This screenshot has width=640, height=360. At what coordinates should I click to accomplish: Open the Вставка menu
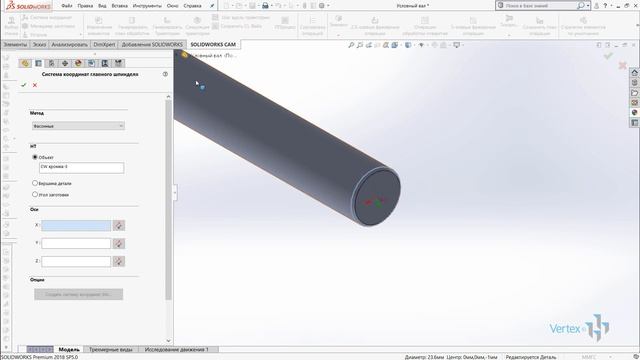120,6
